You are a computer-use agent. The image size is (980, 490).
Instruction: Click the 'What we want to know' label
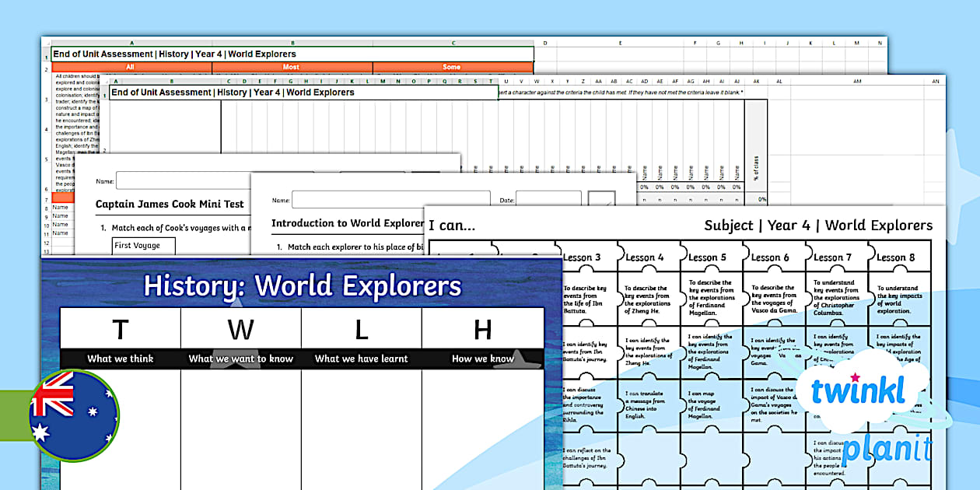point(240,359)
